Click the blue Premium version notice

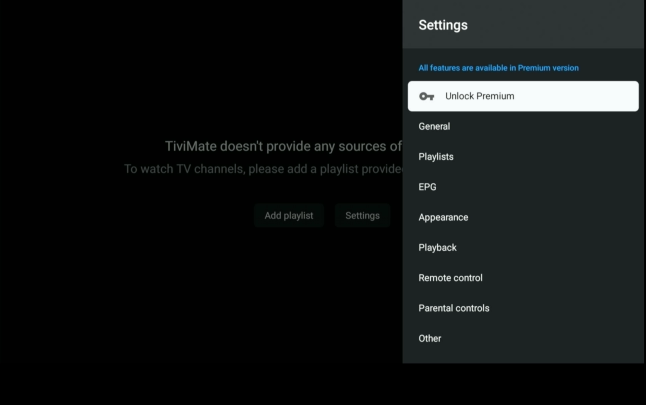(498, 68)
